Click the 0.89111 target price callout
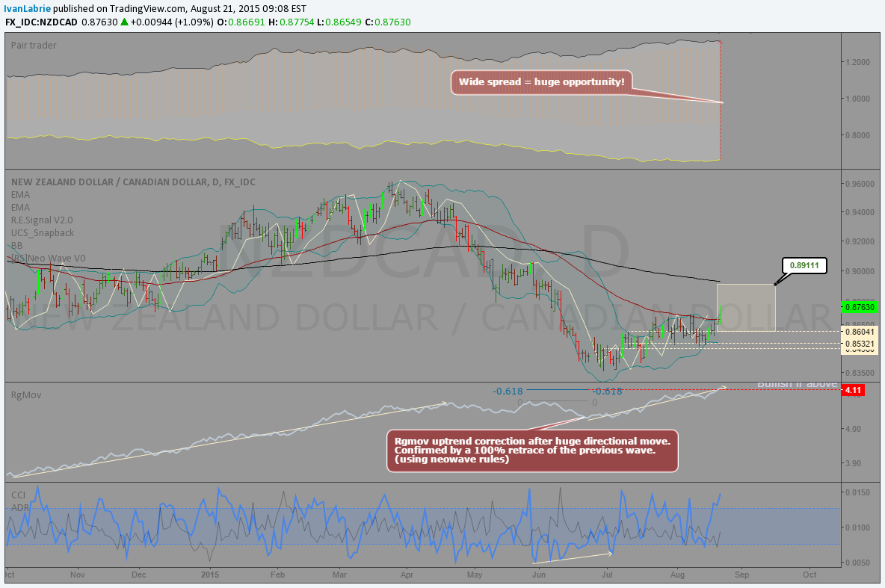Viewport: 885px width, 588px height. 804,265
